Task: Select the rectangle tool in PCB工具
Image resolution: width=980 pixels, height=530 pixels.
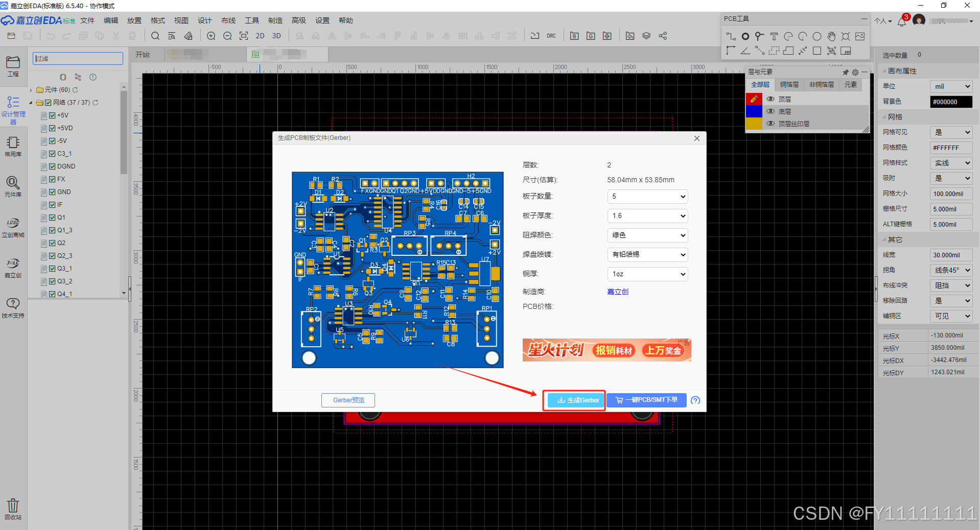Action: [x=817, y=51]
